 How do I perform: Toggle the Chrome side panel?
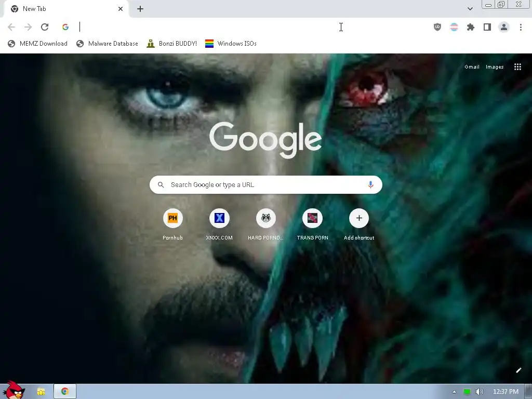pos(487,27)
